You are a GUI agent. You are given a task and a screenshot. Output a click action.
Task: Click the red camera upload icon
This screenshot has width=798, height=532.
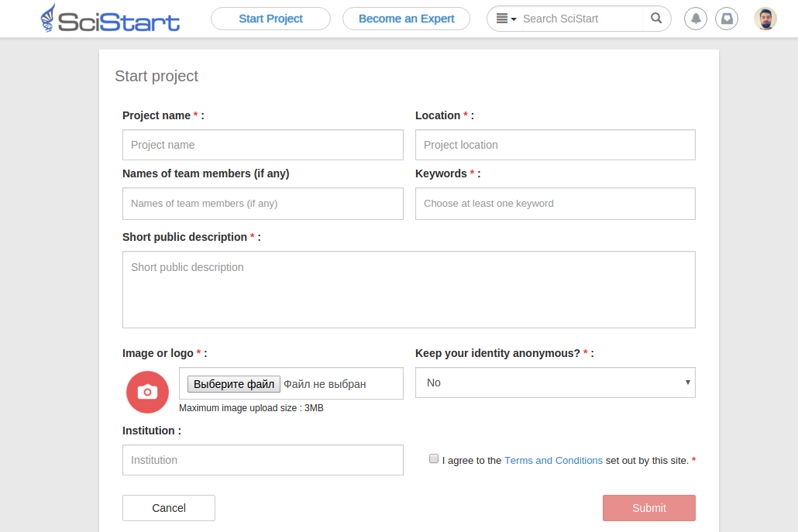pyautogui.click(x=147, y=392)
